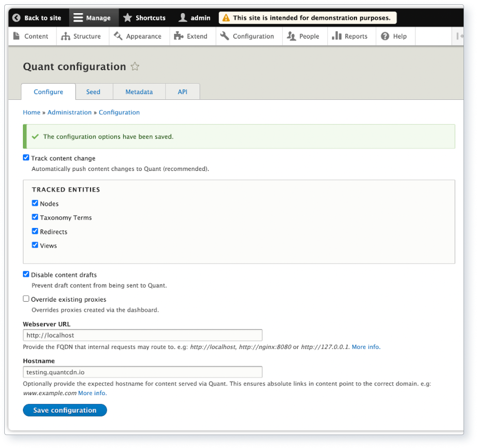The width and height of the screenshot is (477, 448).
Task: Open the admin user account menu
Action: 194,18
